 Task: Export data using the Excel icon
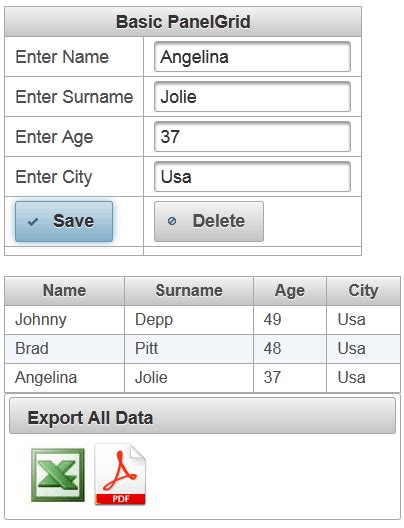[58, 475]
